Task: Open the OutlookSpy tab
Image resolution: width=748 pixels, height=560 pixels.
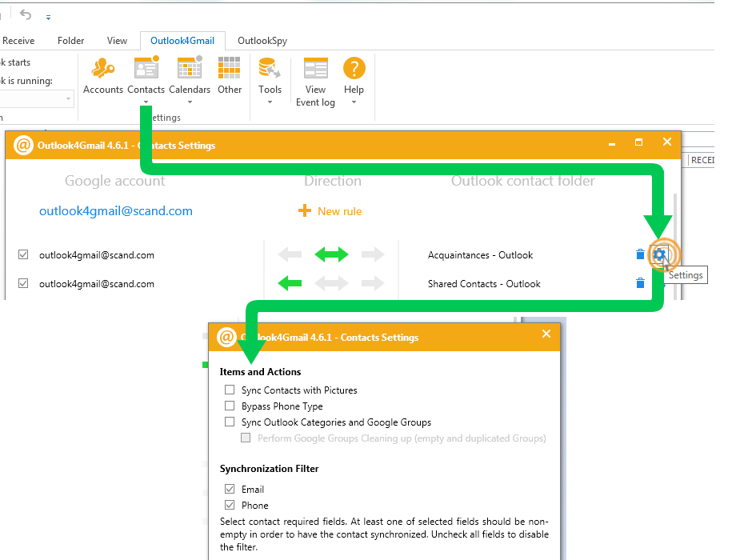Action: pyautogui.click(x=262, y=41)
